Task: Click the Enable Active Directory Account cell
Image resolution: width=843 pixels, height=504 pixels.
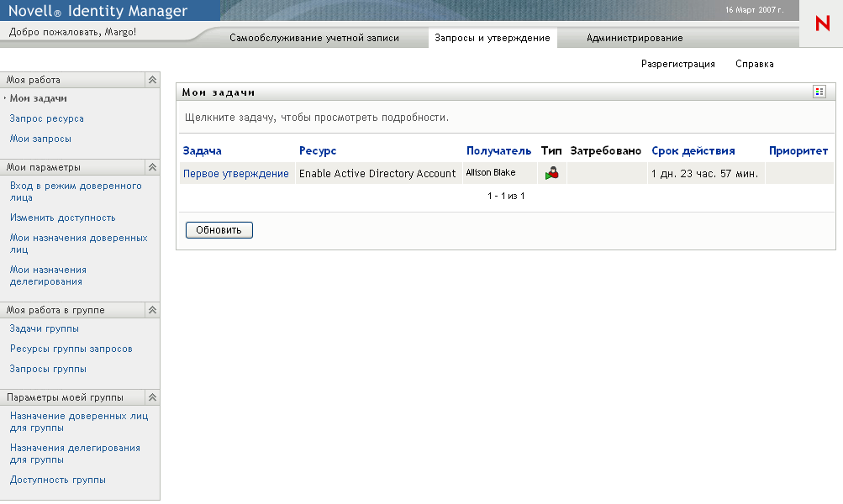Action: point(377,174)
